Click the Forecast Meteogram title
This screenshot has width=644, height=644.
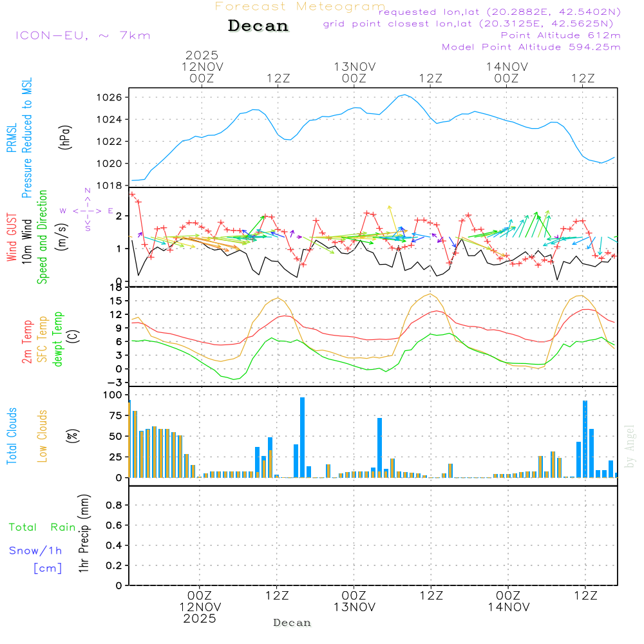click(300, 7)
